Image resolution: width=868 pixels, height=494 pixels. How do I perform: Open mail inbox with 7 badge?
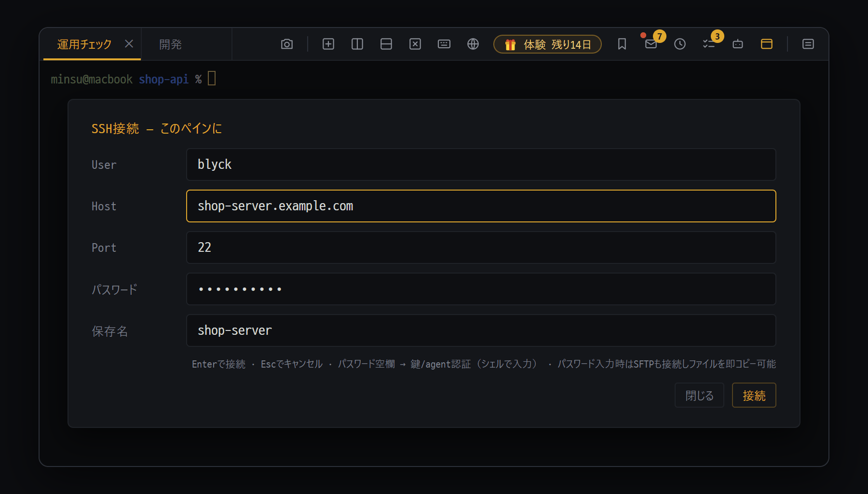click(x=651, y=44)
